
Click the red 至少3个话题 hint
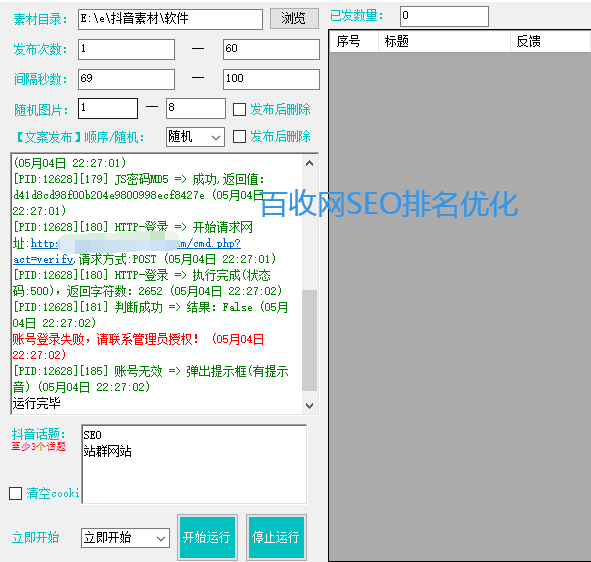pos(38,447)
